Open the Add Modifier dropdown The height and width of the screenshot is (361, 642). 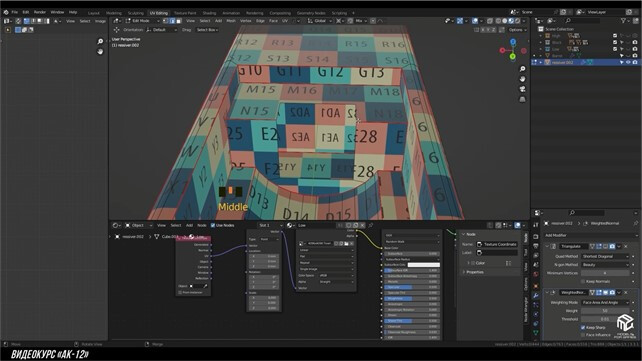[x=591, y=235]
